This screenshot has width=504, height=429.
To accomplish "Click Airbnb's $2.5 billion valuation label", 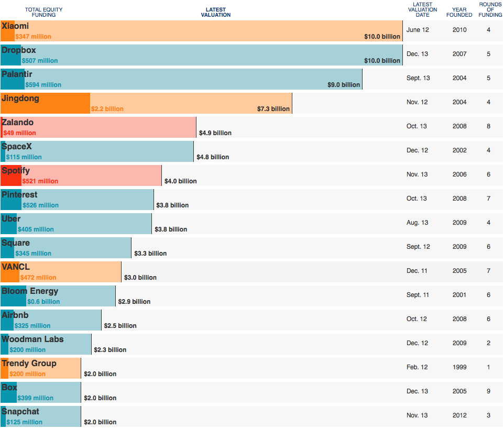I will [x=120, y=326].
